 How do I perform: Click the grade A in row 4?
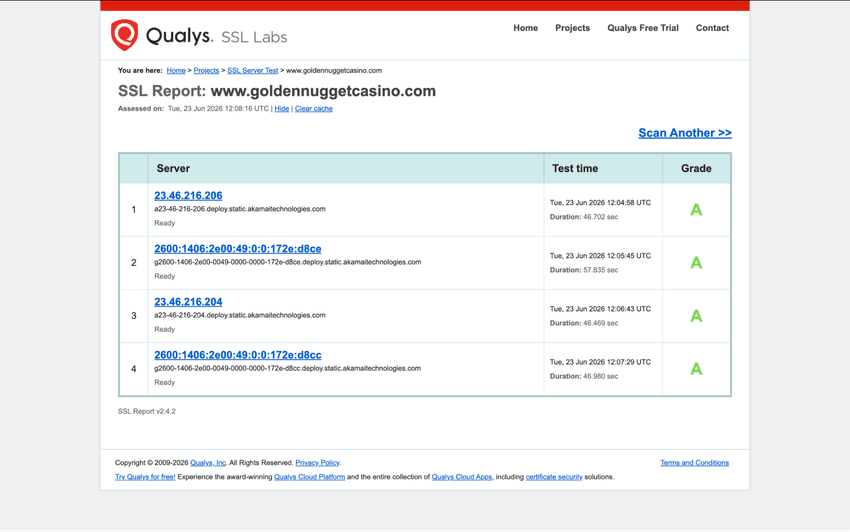coord(696,369)
